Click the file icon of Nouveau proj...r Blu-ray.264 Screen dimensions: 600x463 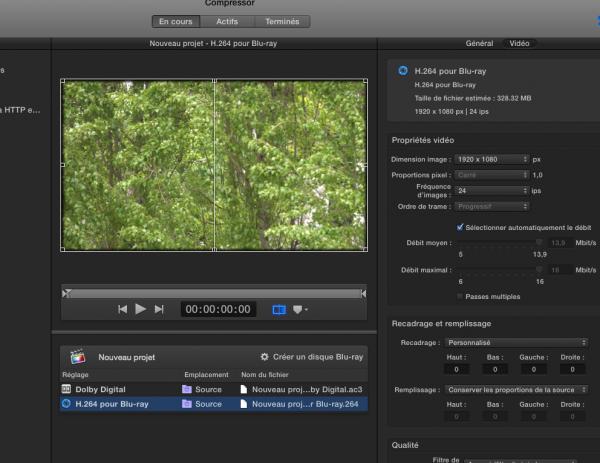coord(243,404)
